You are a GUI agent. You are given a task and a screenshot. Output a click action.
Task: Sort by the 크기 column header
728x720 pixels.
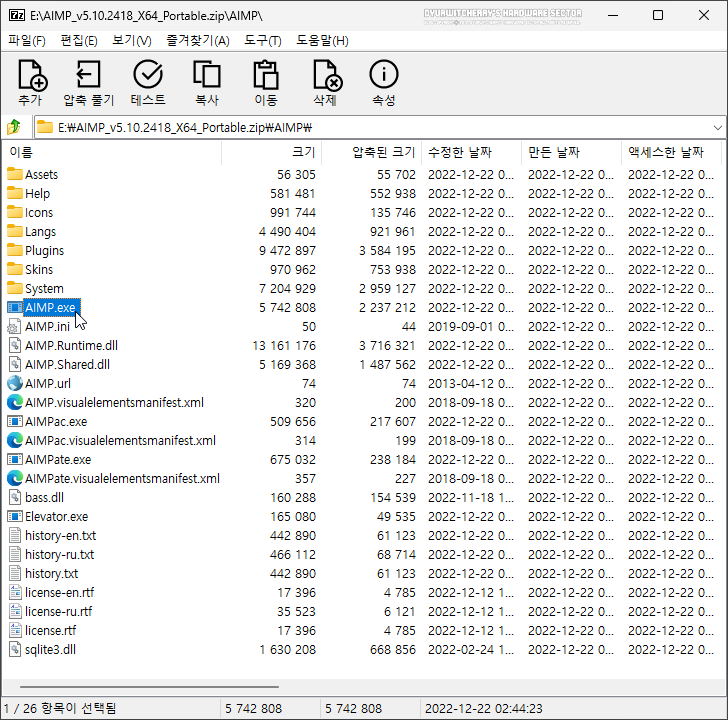tap(272, 152)
